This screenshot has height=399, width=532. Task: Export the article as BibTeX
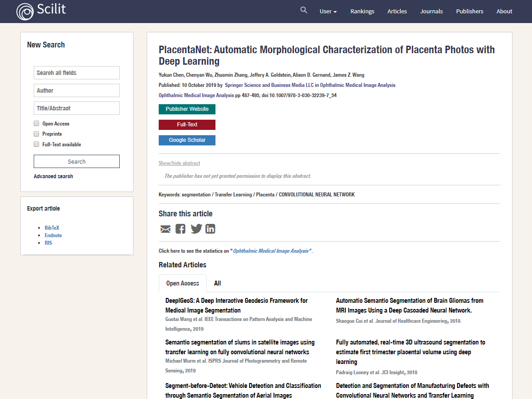point(52,228)
